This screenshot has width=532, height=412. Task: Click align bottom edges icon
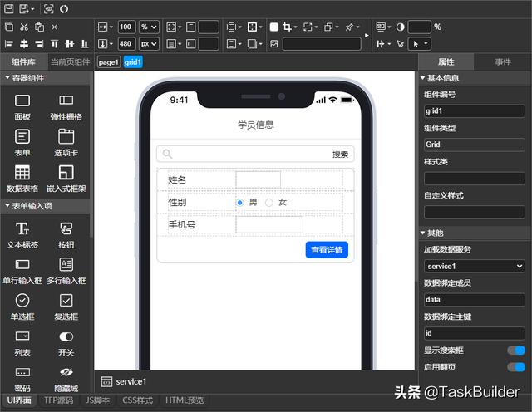85,43
